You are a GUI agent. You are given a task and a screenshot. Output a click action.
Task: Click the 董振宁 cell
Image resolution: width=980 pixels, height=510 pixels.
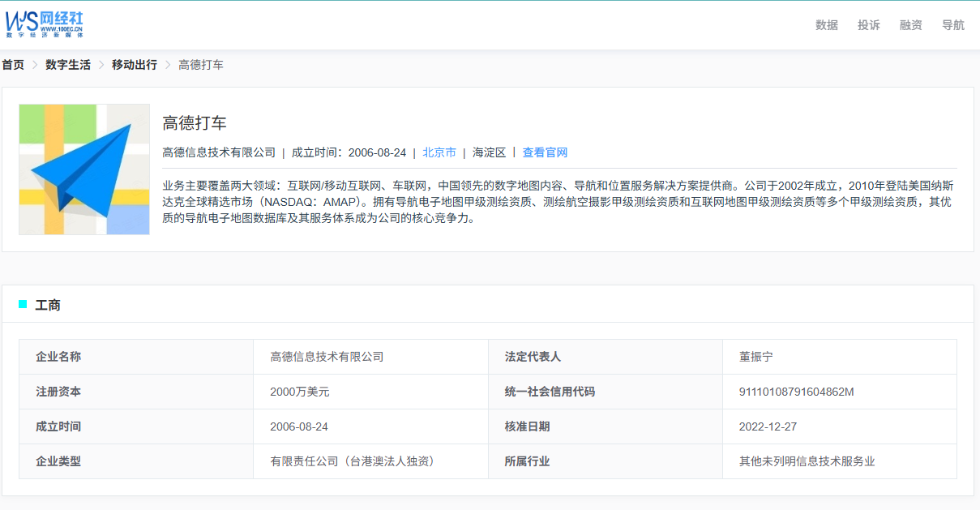840,357
